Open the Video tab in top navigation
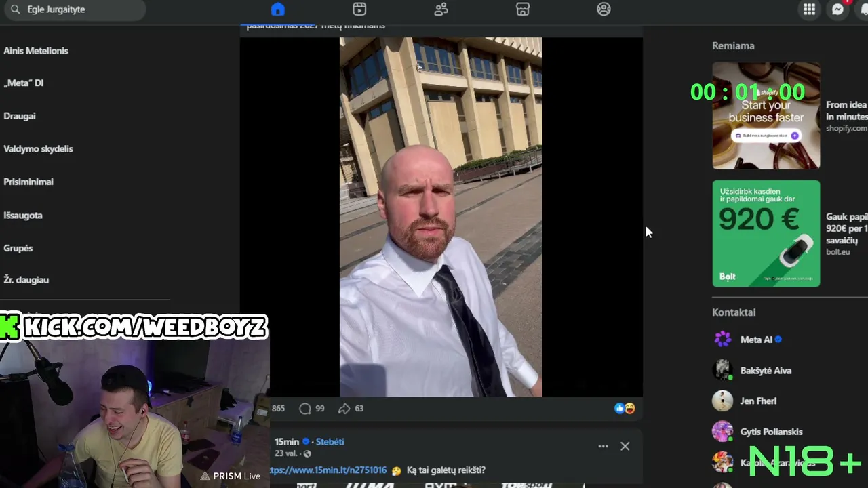Image resolution: width=868 pixels, height=488 pixels. point(359,9)
